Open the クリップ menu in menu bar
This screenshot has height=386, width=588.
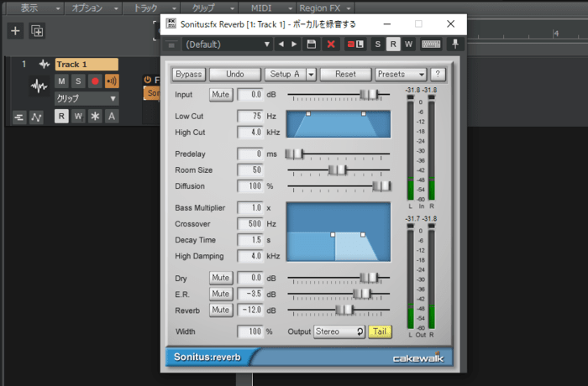[x=209, y=8]
